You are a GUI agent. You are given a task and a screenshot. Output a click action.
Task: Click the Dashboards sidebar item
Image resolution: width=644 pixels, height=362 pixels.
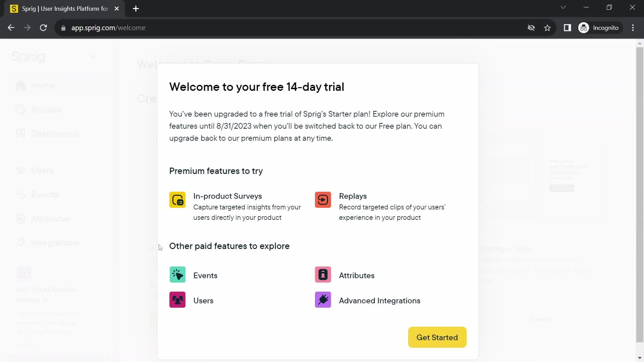55,133
